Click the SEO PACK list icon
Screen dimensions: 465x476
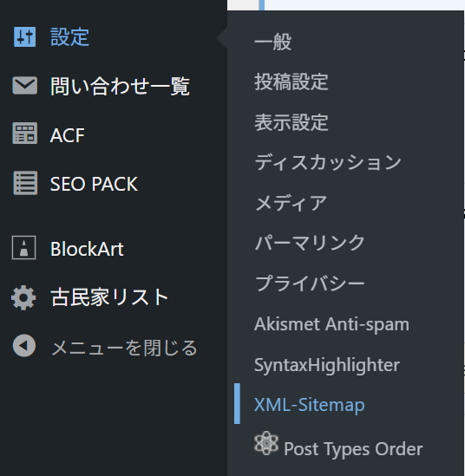click(25, 183)
